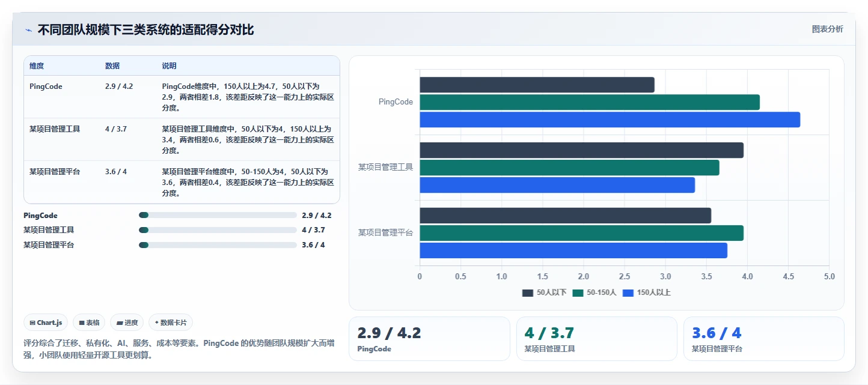The height and width of the screenshot is (385, 868).
Task: Toggle the 50-150人 legend entry
Action: click(594, 293)
